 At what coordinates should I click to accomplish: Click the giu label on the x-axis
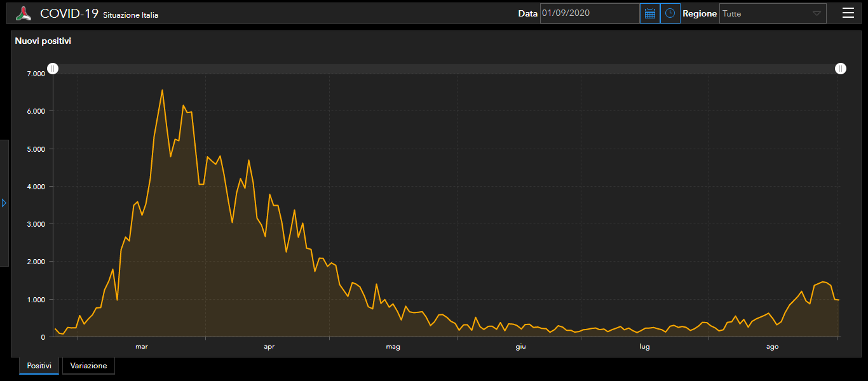(520, 347)
